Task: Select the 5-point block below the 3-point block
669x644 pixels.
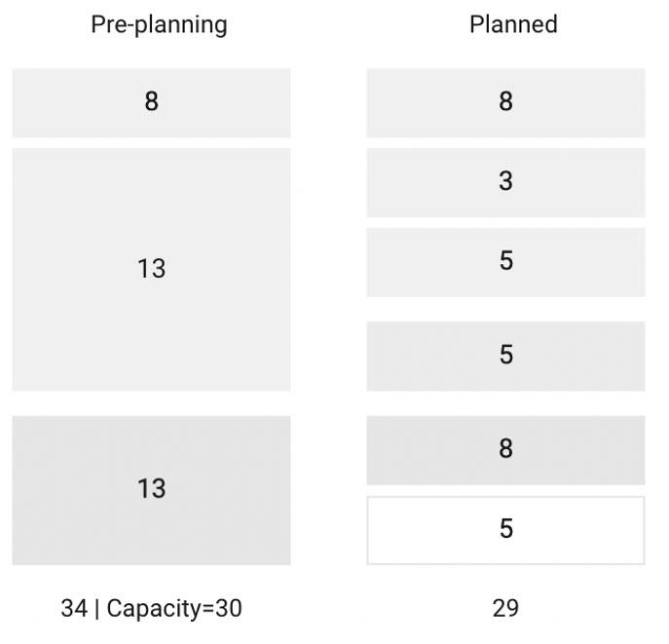Action: click(x=505, y=262)
